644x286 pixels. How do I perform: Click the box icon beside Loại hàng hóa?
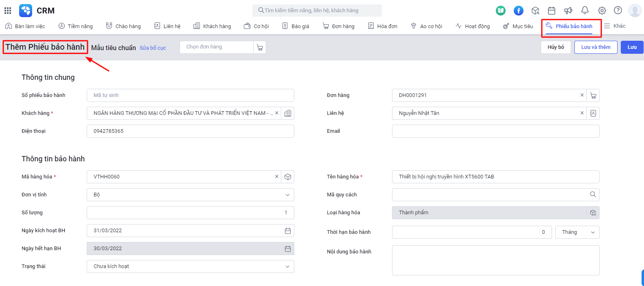pos(593,213)
